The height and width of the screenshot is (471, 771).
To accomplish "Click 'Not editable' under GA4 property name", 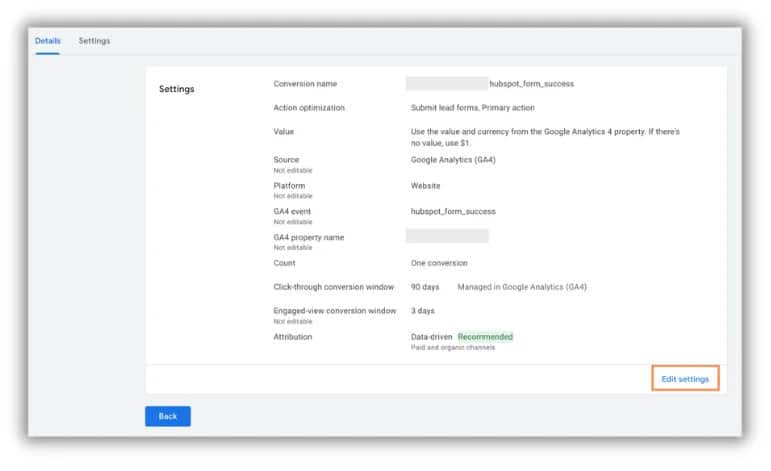I will coord(293,248).
